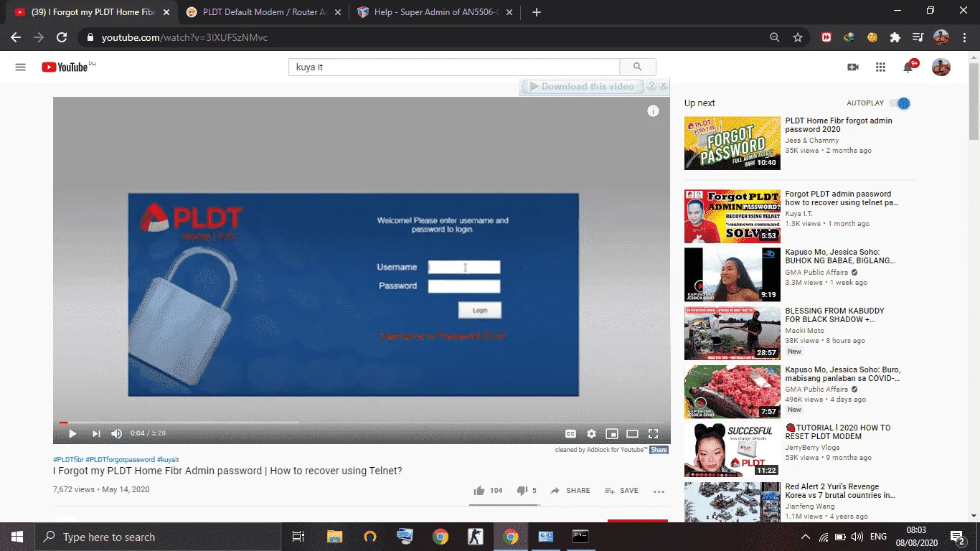Seek on the video progress bar
The height and width of the screenshot is (551, 980).
(362, 422)
